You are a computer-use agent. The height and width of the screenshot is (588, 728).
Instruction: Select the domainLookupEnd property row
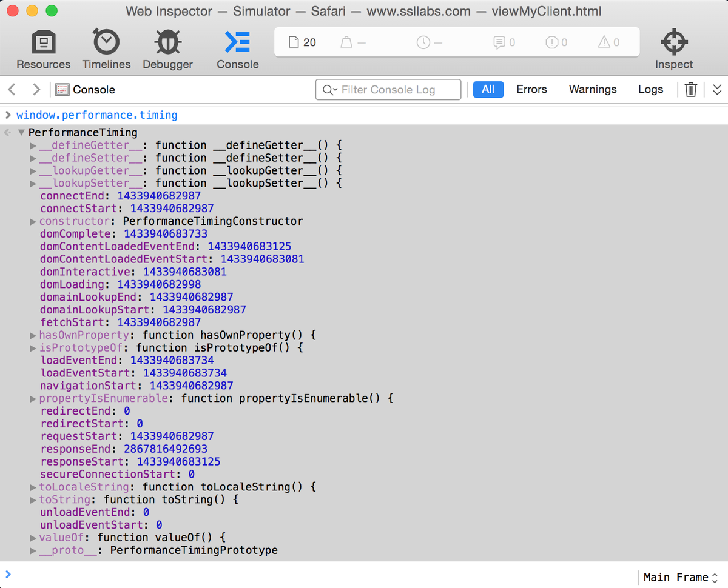(136, 298)
